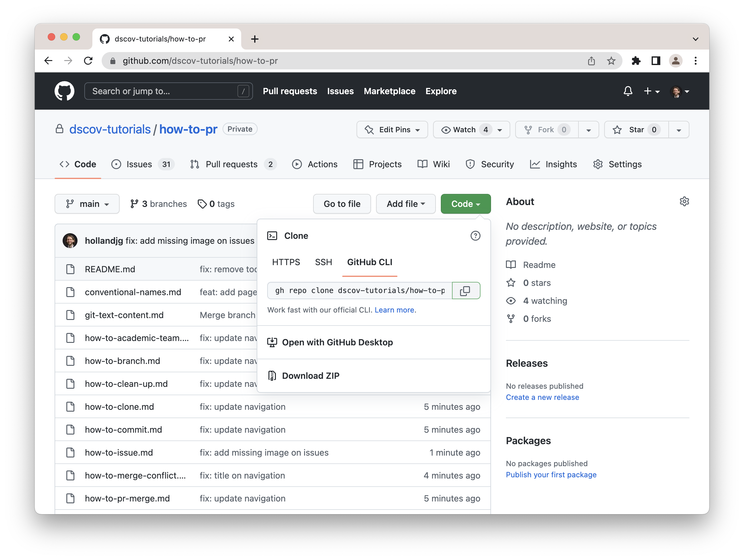744x560 pixels.
Task: Open the Edit Pins dropdown
Action: pyautogui.click(x=392, y=130)
